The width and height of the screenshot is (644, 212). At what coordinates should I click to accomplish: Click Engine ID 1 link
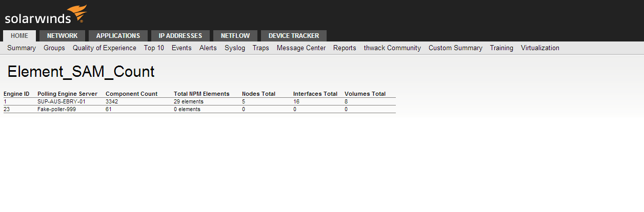tap(5, 101)
